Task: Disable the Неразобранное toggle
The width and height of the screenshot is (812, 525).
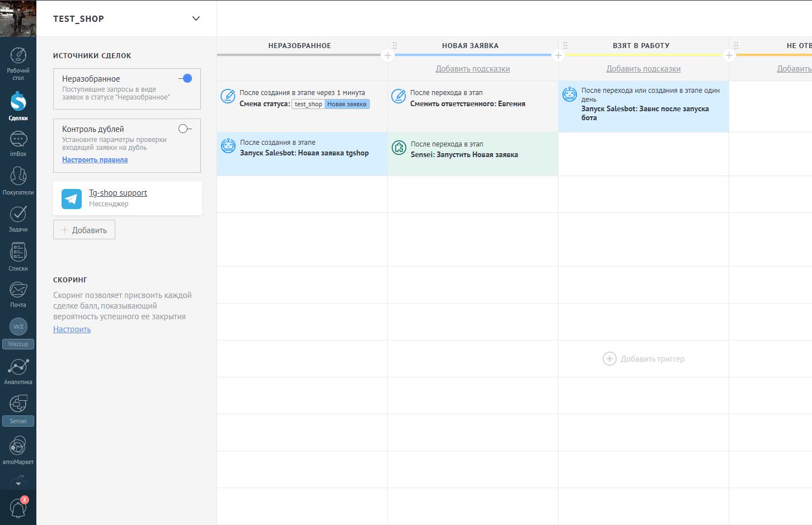Action: pyautogui.click(x=185, y=78)
